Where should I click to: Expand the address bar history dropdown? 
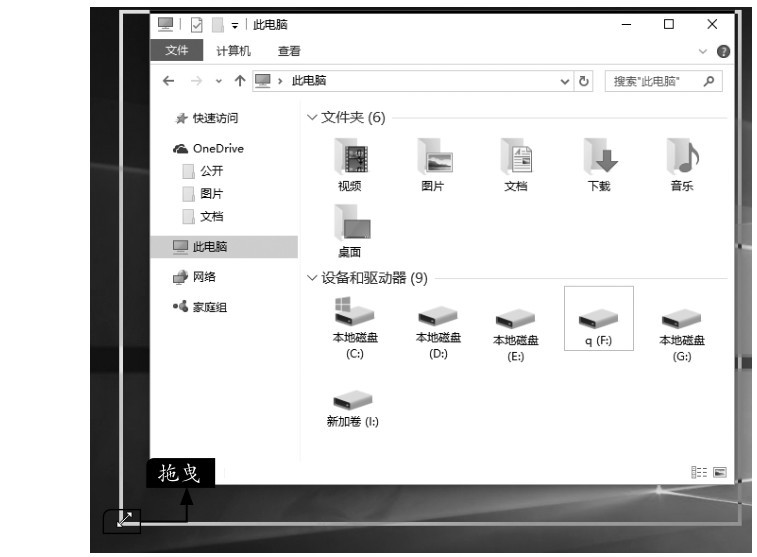pyautogui.click(x=564, y=82)
